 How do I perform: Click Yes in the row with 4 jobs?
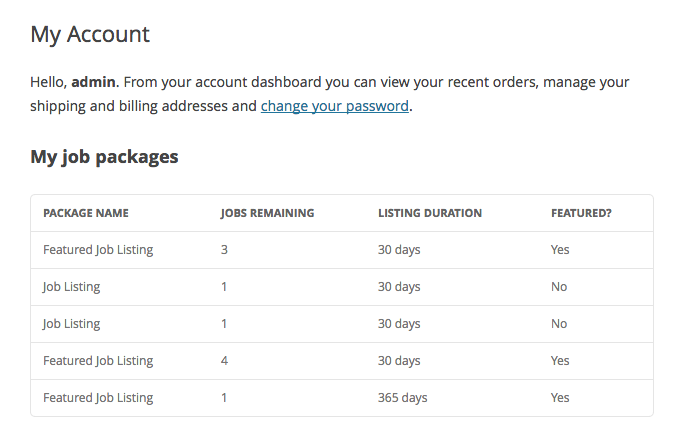pos(560,361)
